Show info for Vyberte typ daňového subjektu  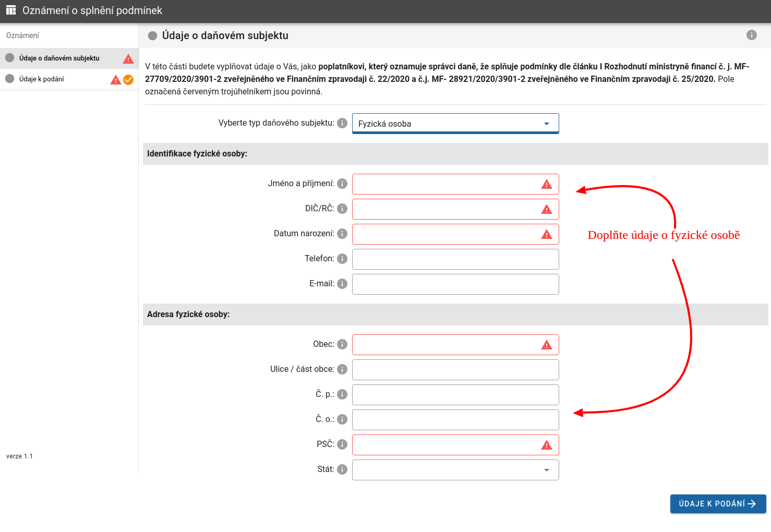point(342,123)
